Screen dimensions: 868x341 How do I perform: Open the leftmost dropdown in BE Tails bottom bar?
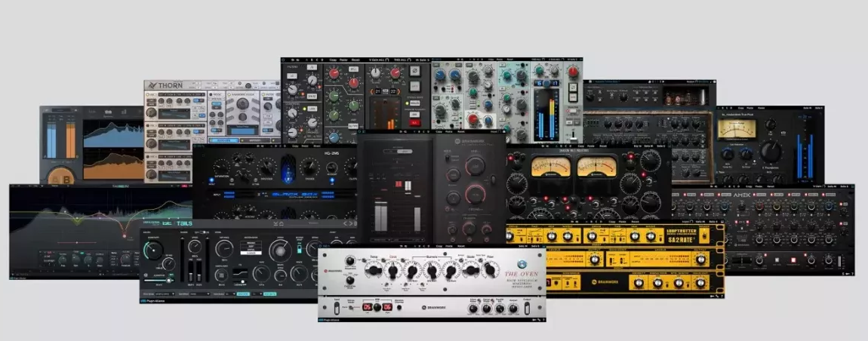[165, 294]
